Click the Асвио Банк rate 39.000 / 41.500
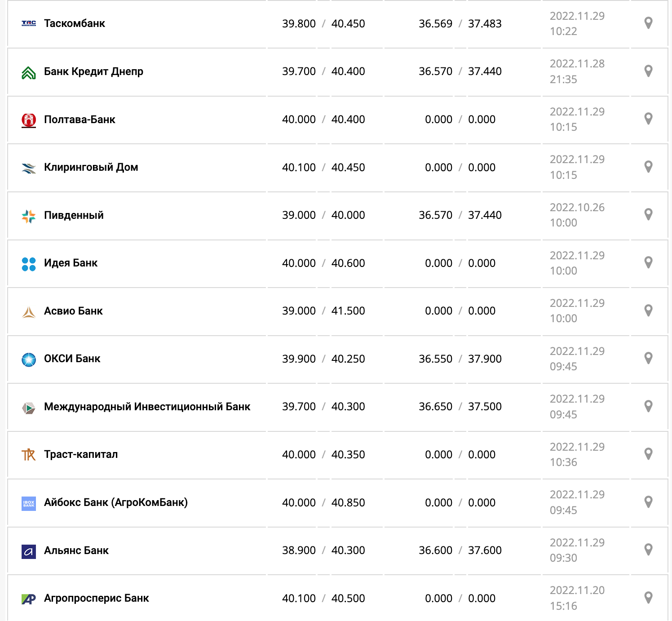 [323, 311]
